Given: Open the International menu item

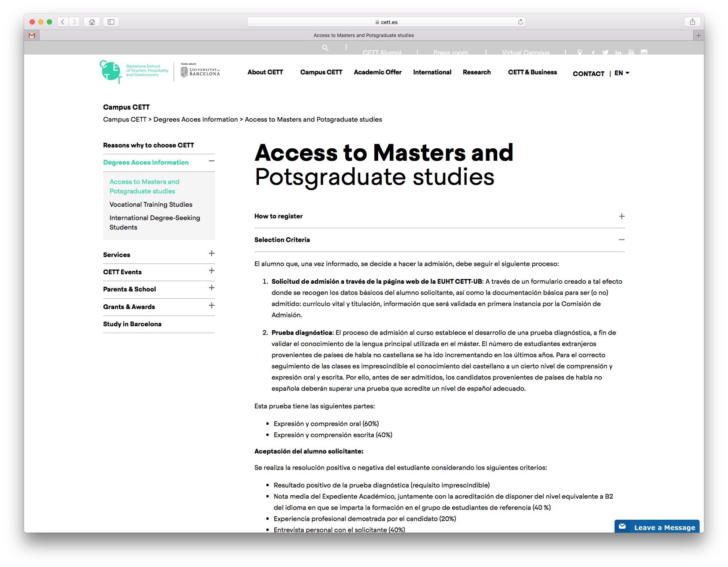Looking at the screenshot, I should (432, 72).
